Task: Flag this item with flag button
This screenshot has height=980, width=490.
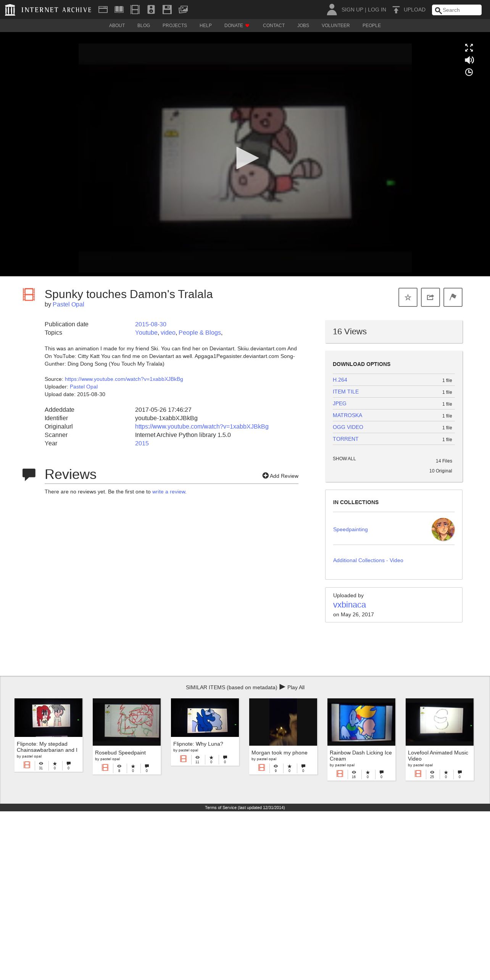Action: 453,297
